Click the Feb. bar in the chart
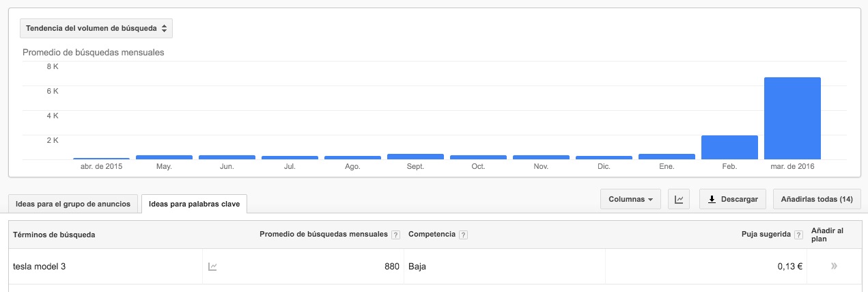 [729, 147]
